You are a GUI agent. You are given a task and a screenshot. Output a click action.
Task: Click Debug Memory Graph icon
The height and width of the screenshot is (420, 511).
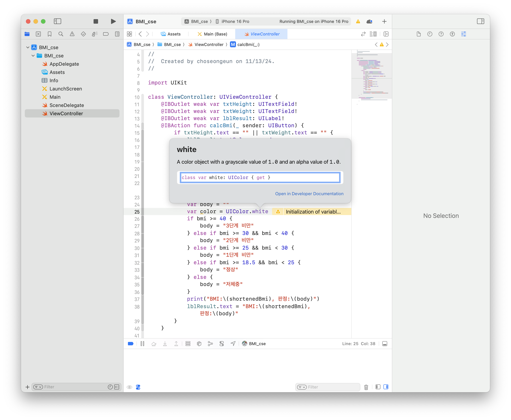[210, 344]
